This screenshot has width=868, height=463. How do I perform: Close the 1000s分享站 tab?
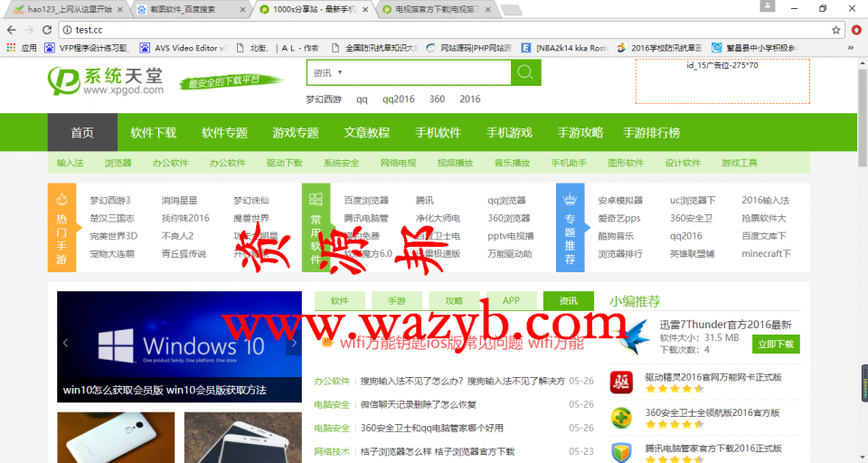(365, 9)
